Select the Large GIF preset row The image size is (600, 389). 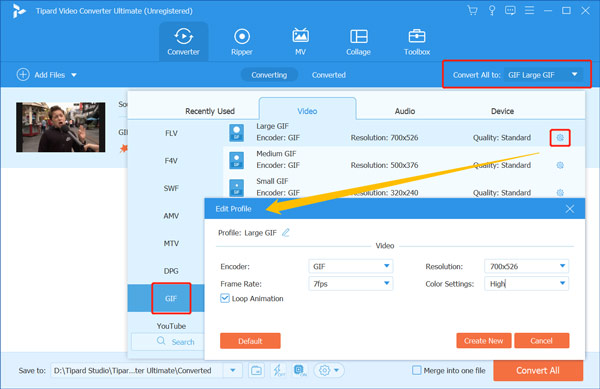[404, 133]
